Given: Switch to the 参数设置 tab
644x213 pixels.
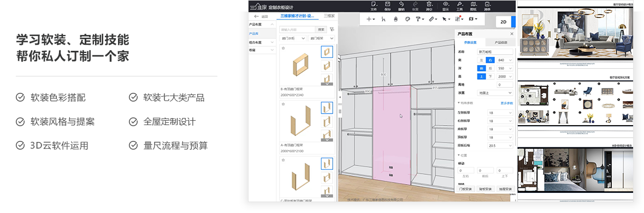Looking at the screenshot, I should coord(470,42).
